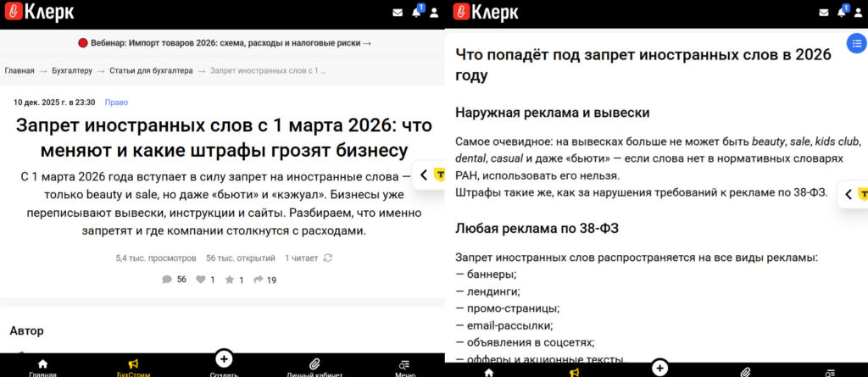This screenshot has width=868, height=377.
Task: Click the '— email-рассылки;' list item
Action: point(504,325)
